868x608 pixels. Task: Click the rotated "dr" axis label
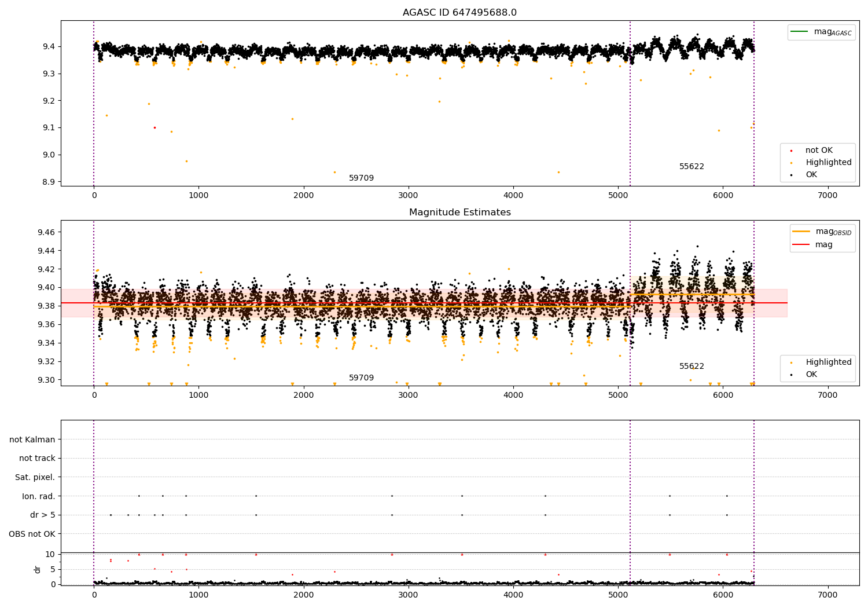[38, 569]
